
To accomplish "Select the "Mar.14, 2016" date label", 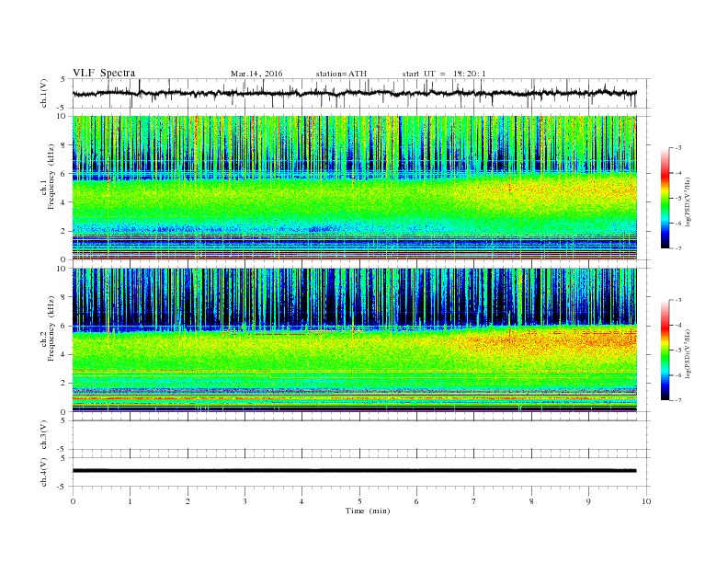I will pos(256,74).
